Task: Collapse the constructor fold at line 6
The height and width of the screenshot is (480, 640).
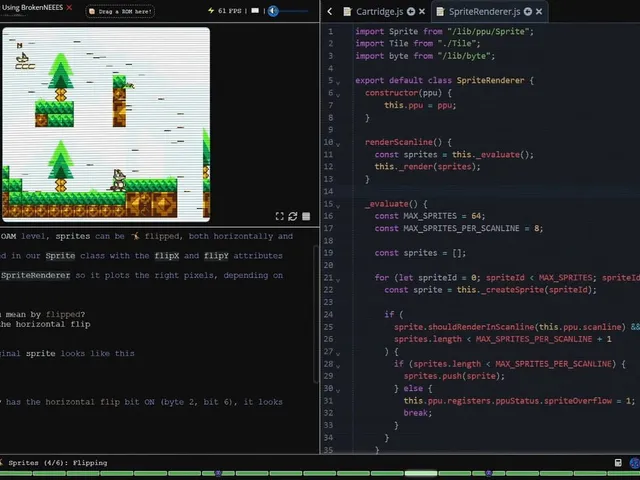Action: coord(338,95)
